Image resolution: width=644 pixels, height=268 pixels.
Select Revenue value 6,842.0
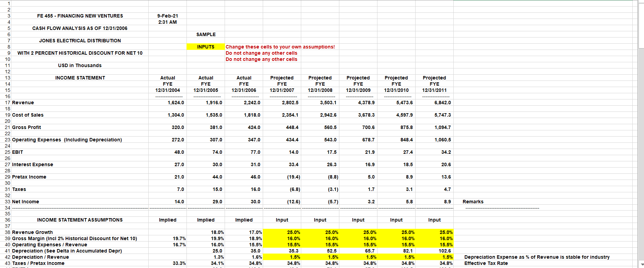[443, 103]
